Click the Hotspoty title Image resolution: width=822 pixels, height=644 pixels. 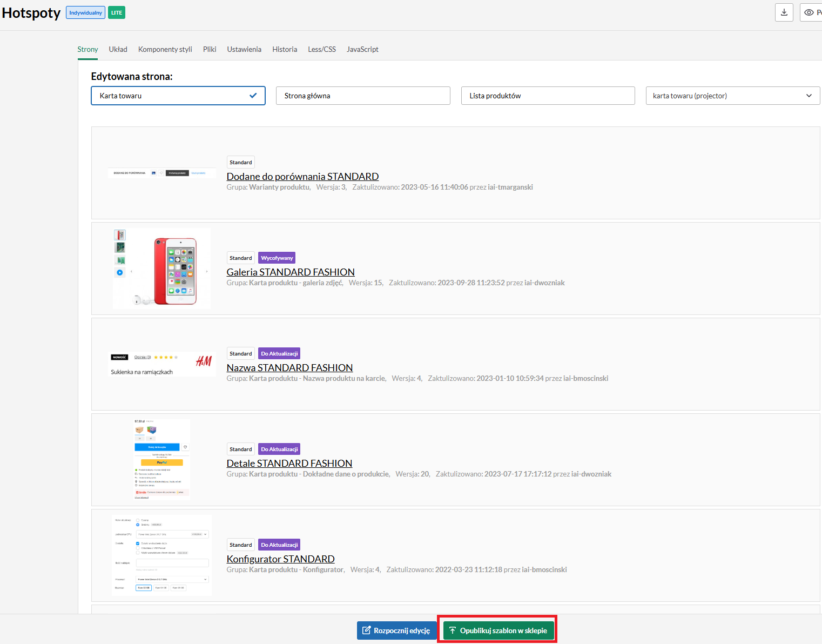click(x=31, y=13)
